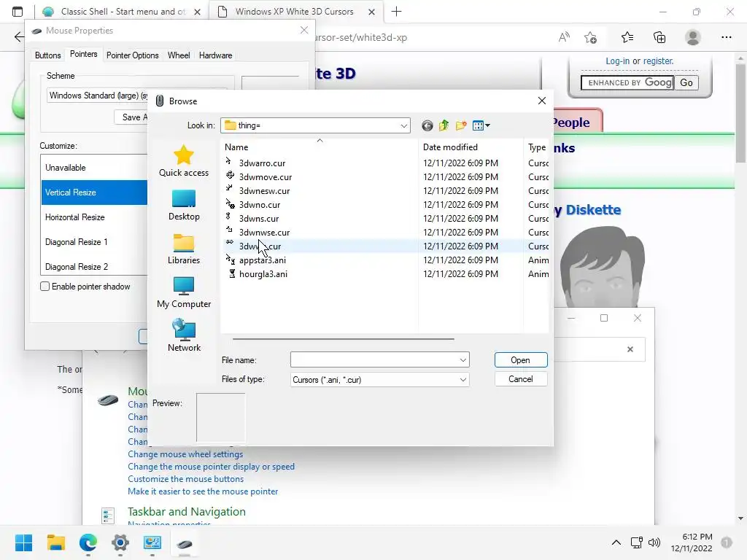This screenshot has height=560, width=747.
Task: Select the 3dwnwse.cur file
Action: tap(264, 233)
